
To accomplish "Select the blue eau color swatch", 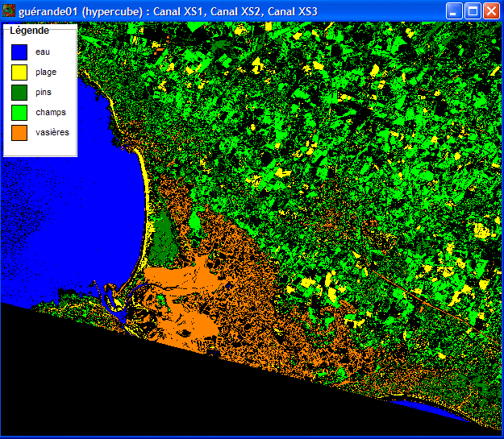I will tap(20, 52).
